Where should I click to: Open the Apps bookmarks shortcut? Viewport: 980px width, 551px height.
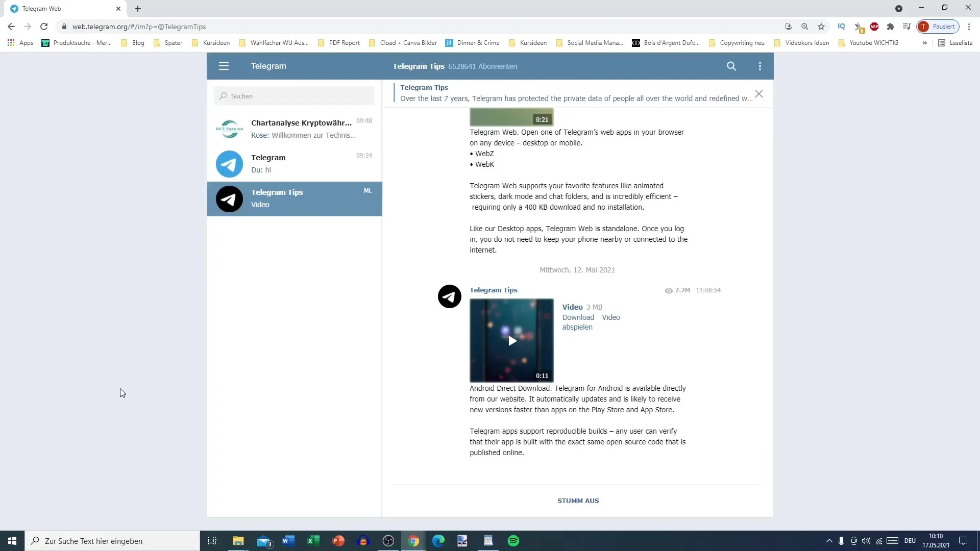click(x=20, y=43)
